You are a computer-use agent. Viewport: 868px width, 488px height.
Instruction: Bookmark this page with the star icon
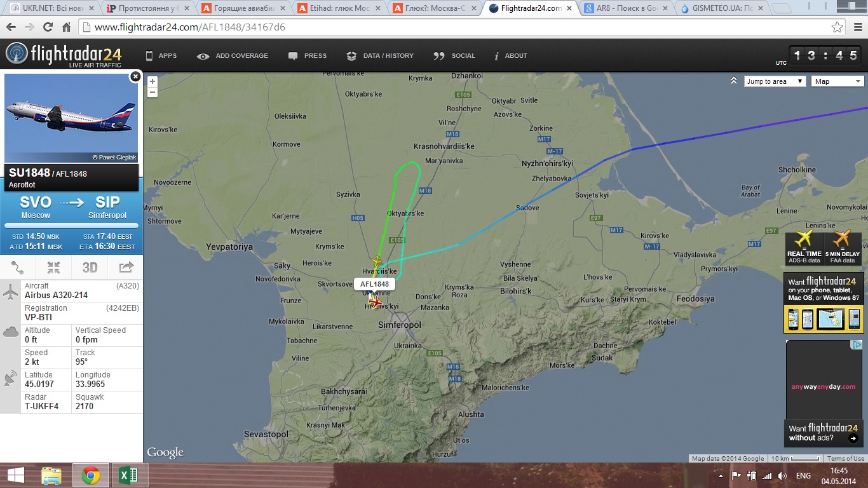837,27
